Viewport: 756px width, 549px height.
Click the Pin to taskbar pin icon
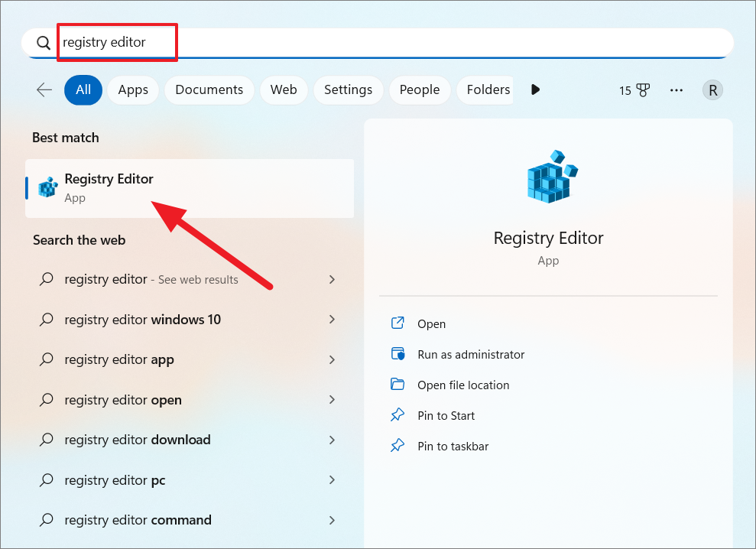tap(397, 445)
